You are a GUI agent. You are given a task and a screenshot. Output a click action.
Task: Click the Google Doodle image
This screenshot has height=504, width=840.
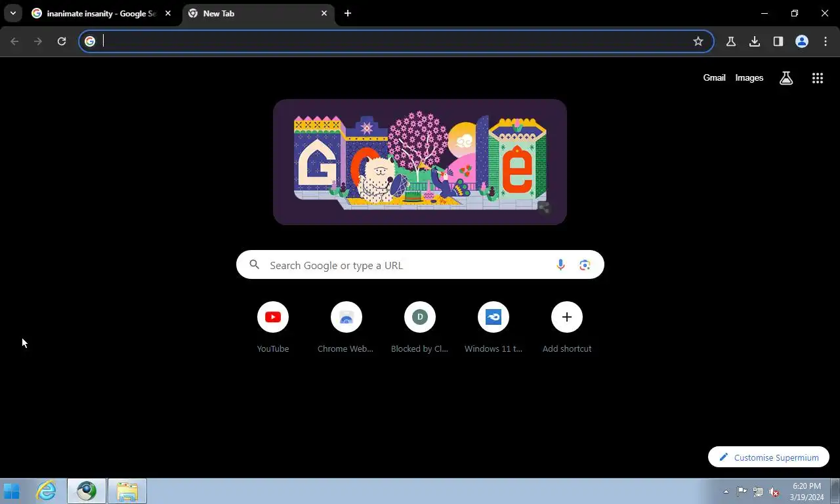pos(420,162)
